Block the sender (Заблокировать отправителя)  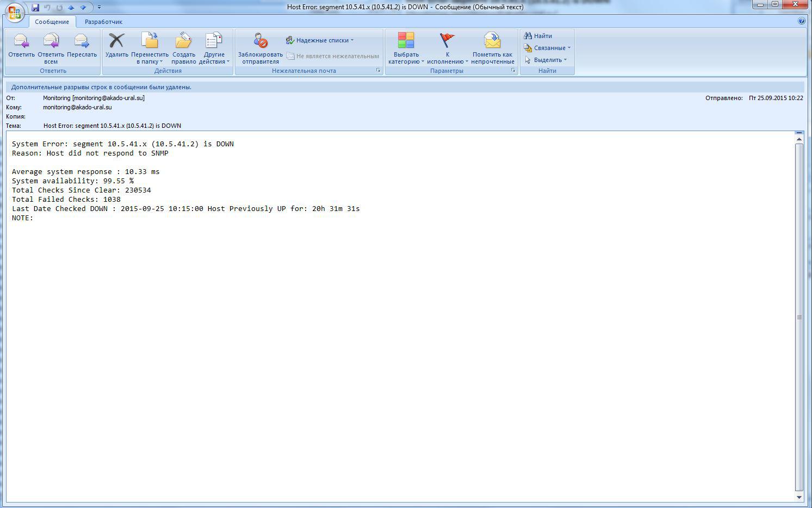[x=260, y=48]
